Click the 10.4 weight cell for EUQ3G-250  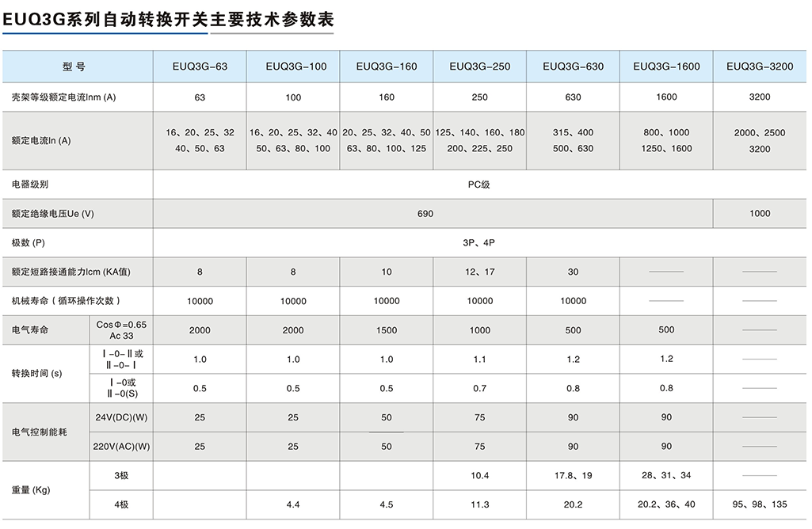pyautogui.click(x=478, y=476)
